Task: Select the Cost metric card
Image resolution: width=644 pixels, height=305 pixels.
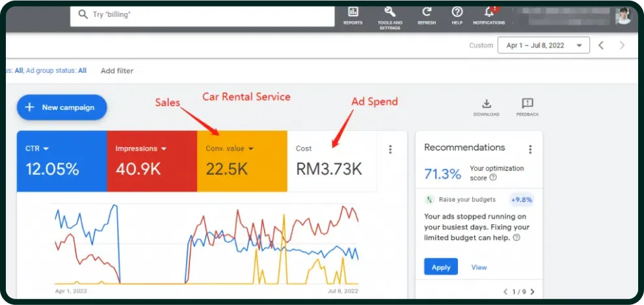Action: click(x=332, y=161)
